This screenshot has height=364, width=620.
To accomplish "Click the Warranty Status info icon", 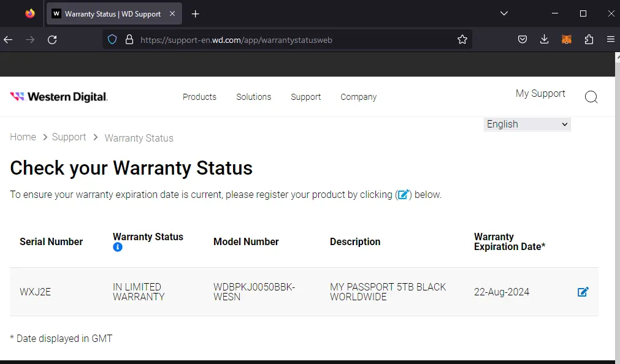I will [117, 247].
